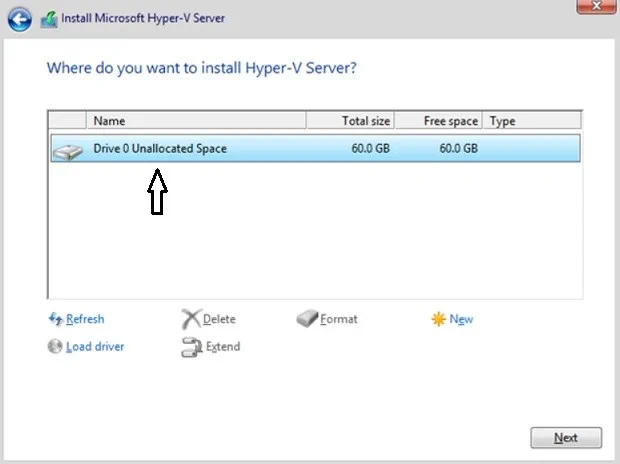
Task: Sort by the Name column header
Action: (x=195, y=121)
